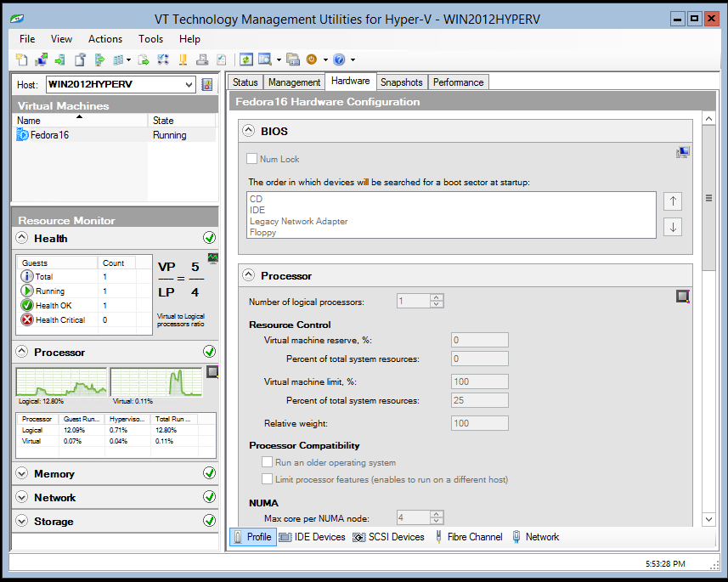Open the SCSI Devices view
728x582 pixels.
point(388,536)
